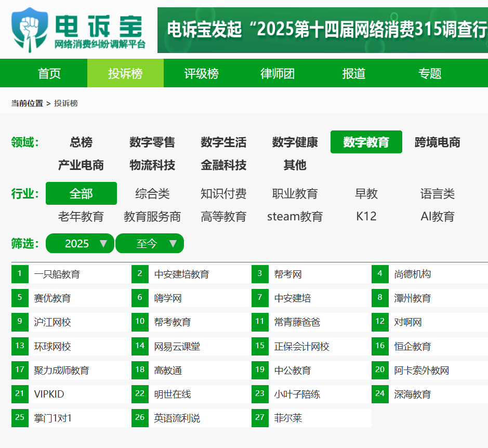Open the 评级榜 nav tab
The image size is (488, 448).
202,73
